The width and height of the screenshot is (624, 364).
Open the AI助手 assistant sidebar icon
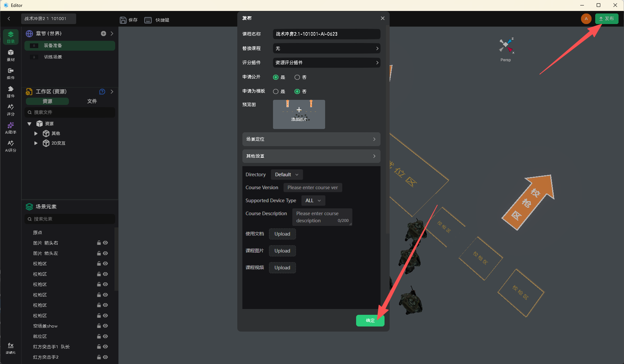coord(11,128)
